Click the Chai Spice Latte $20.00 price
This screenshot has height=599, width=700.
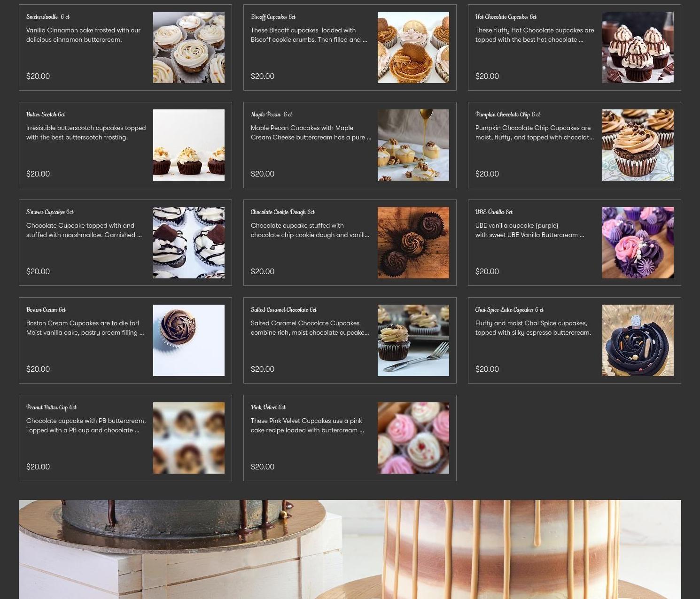click(x=487, y=369)
